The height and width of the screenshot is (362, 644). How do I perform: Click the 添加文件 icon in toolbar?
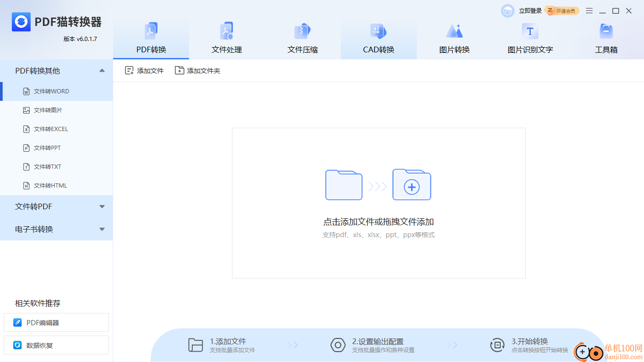129,71
